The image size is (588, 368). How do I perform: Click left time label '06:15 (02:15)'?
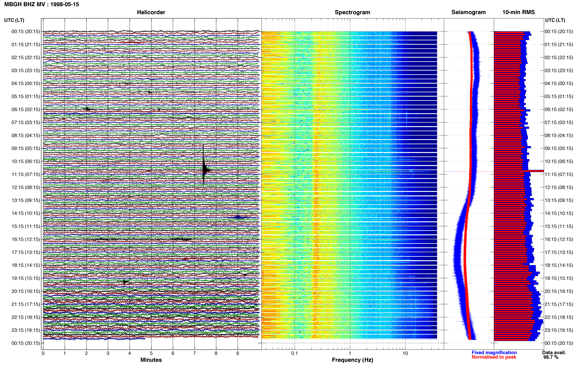point(26,109)
